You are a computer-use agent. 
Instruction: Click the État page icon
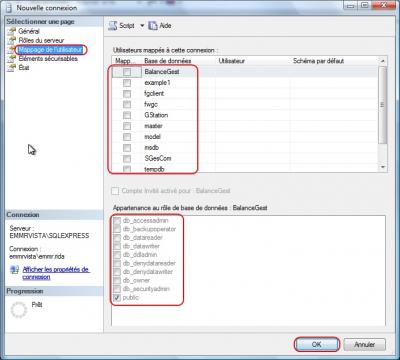click(12, 68)
